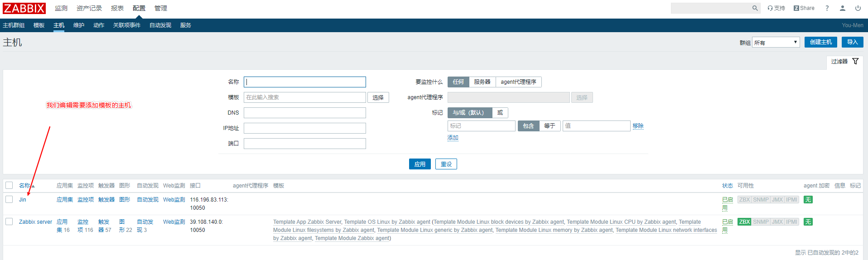Click the green ZBX badge of Zabbix server

click(744, 222)
